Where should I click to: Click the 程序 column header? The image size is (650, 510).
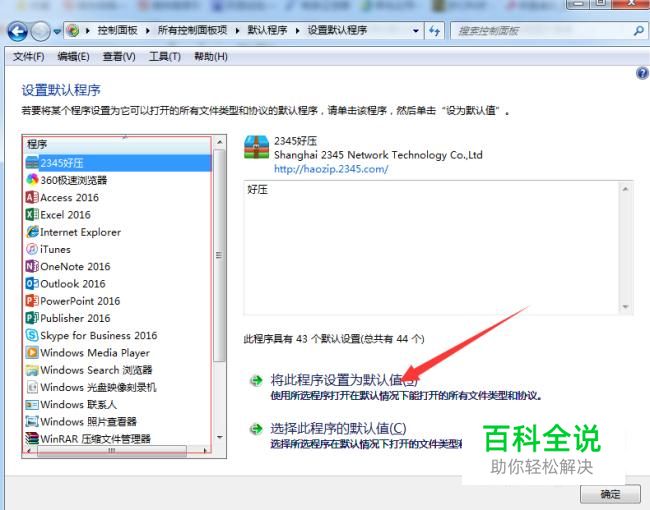point(117,144)
